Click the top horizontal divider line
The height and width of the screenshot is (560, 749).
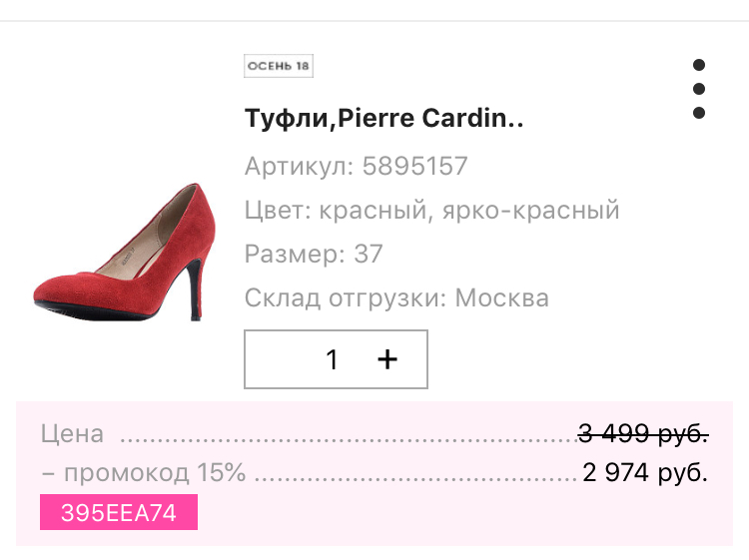pos(374,21)
